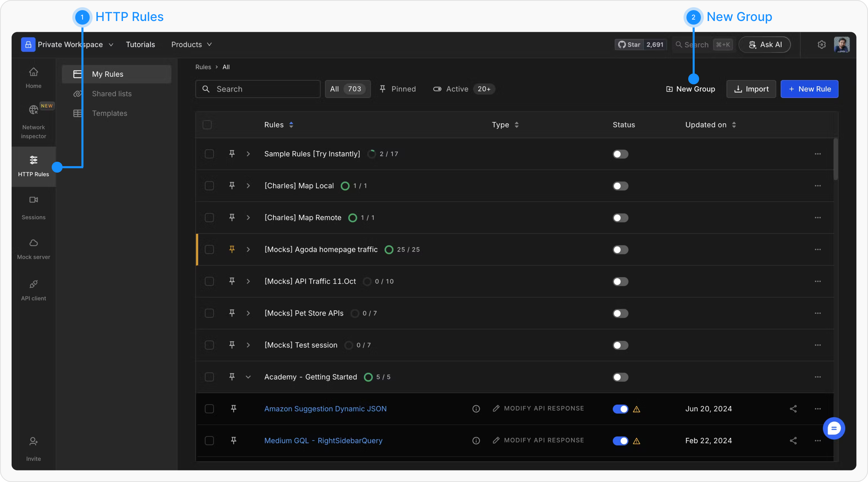Toggle status of Sample Rules group

coord(620,154)
